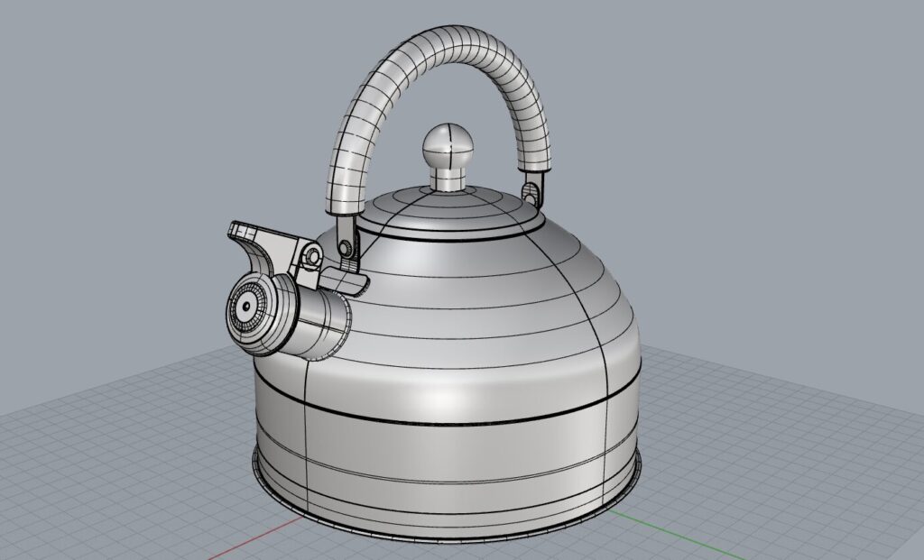Viewport: 924px width, 560px height.
Task: Click the pivot pin on the spout lever
Action: pos(312,258)
